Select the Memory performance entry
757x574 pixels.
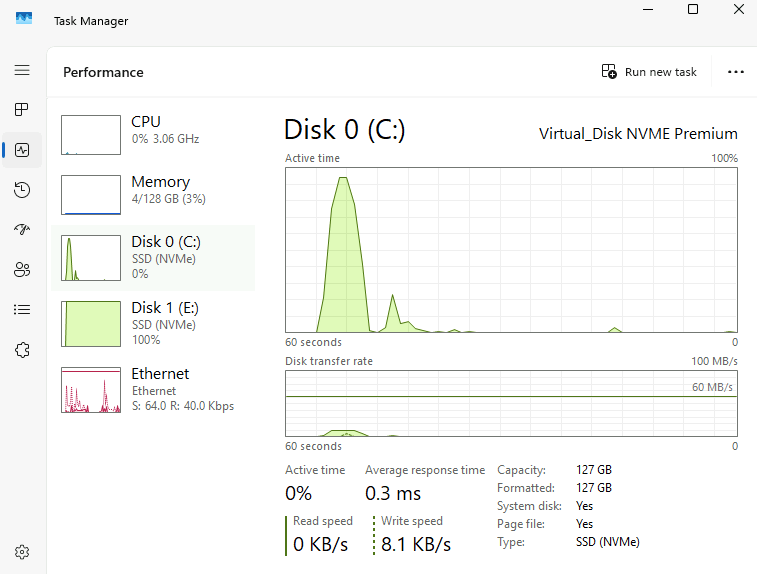click(155, 193)
